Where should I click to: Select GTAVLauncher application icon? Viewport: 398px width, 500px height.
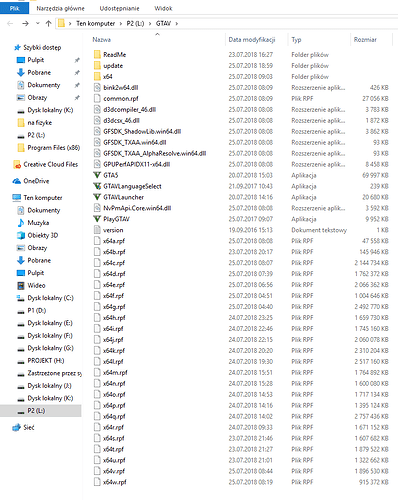coord(97,197)
